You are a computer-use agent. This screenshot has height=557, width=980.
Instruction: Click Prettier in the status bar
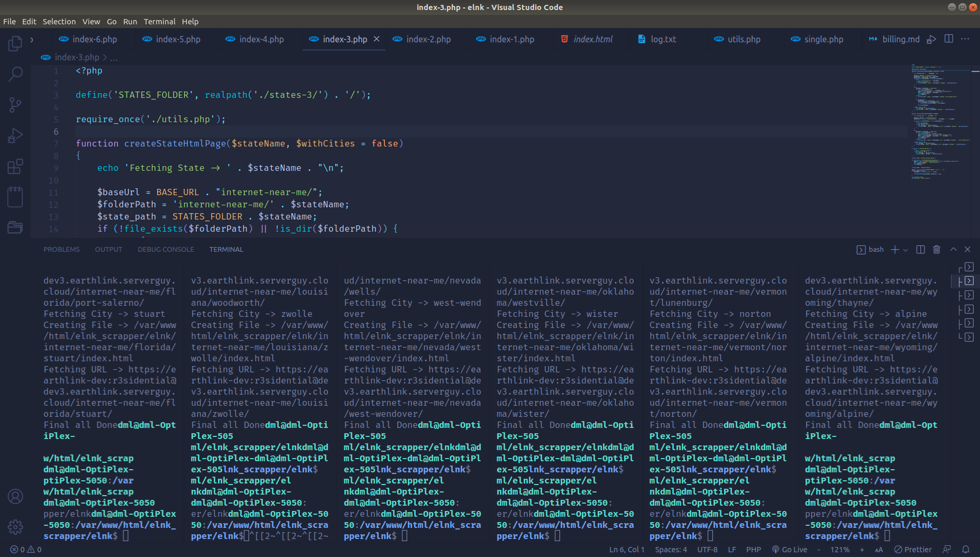tap(913, 550)
